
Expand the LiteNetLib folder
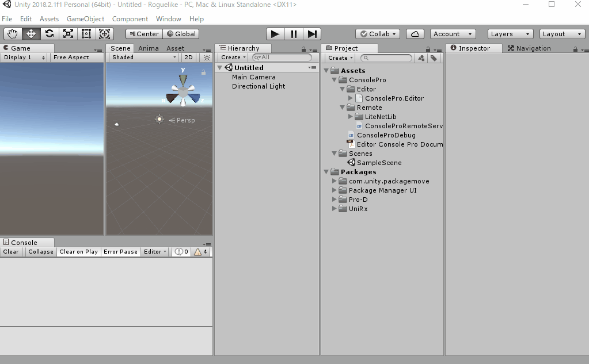coord(350,117)
